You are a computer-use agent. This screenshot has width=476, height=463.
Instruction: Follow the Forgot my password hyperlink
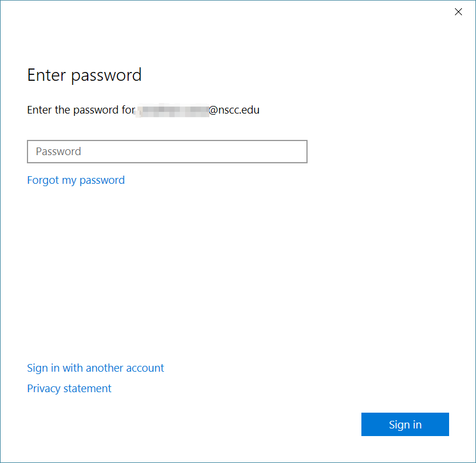pyautogui.click(x=76, y=180)
